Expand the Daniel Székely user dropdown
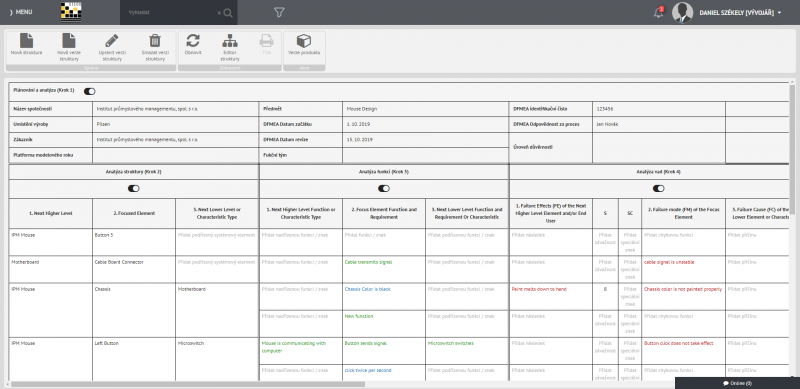The image size is (800, 389). pyautogui.click(x=740, y=13)
